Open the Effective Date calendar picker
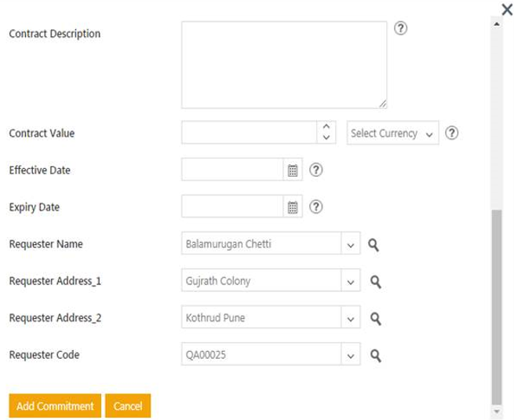514x420 pixels. 292,170
